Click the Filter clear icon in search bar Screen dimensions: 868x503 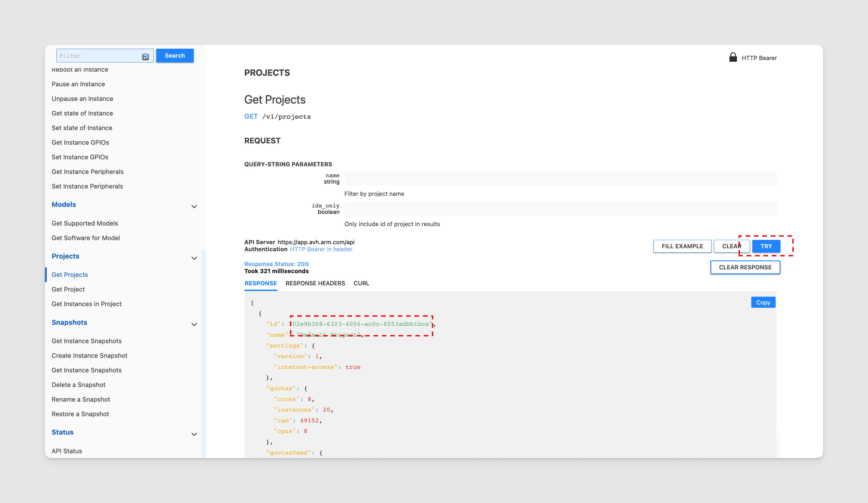[145, 56]
